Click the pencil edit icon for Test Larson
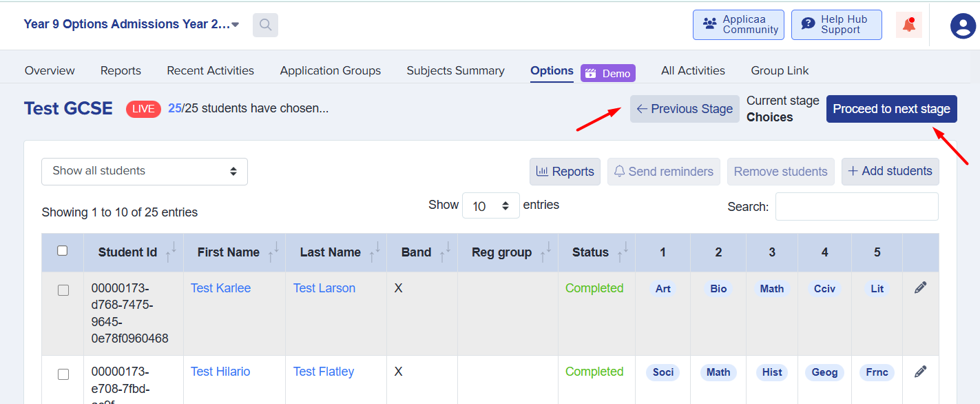This screenshot has width=980, height=404. [x=920, y=288]
